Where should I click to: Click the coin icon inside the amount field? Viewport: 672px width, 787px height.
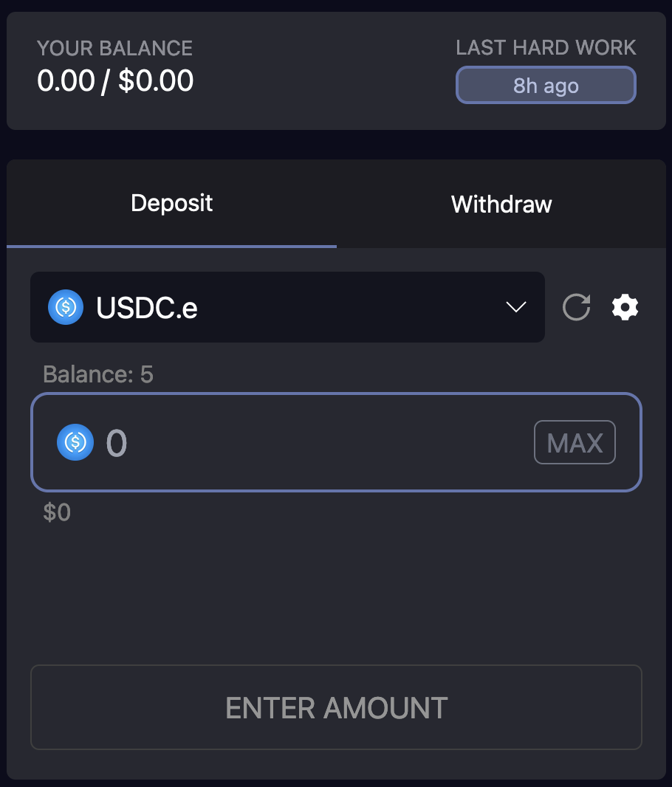[75, 442]
